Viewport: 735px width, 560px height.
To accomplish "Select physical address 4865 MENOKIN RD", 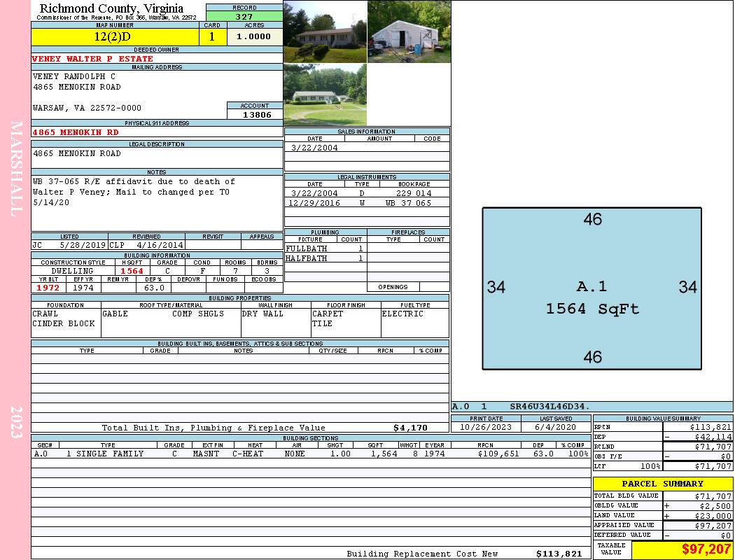I will 76,132.
